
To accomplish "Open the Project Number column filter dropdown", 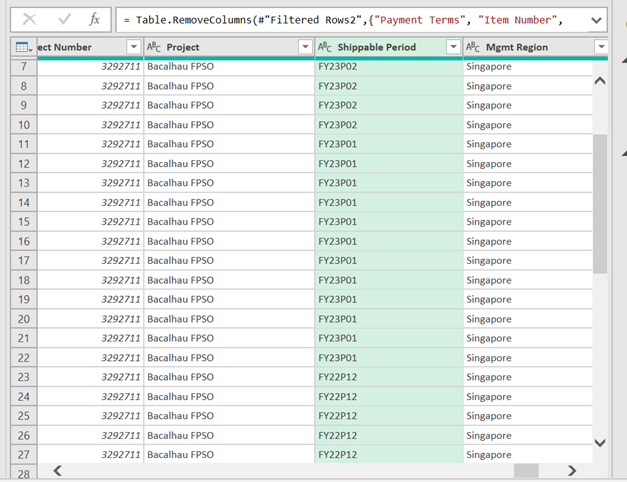I will point(134,47).
